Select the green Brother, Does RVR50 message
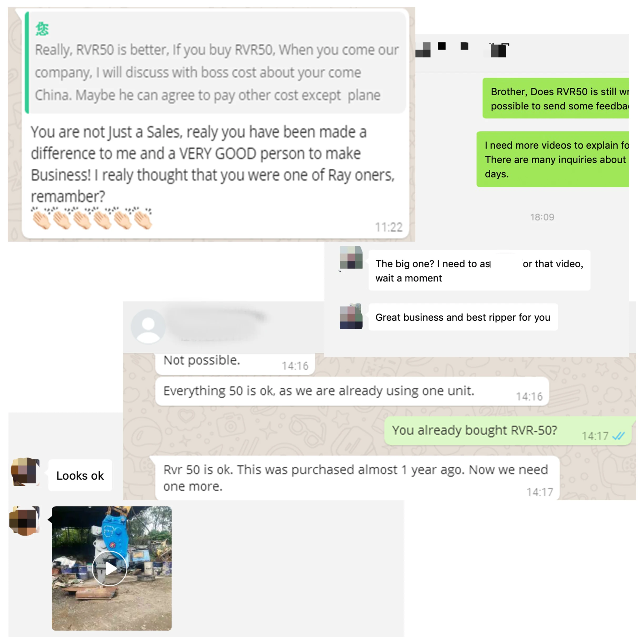The image size is (644, 644). pos(556,98)
